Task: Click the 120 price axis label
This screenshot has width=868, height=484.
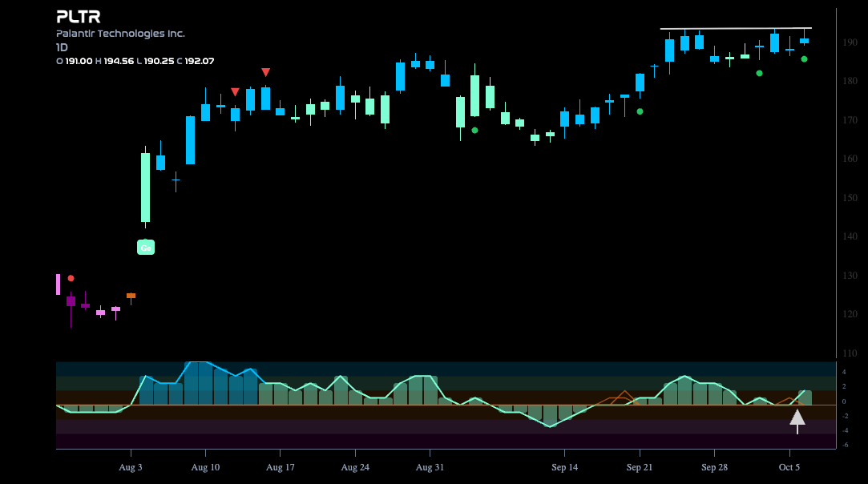Action: [850, 314]
